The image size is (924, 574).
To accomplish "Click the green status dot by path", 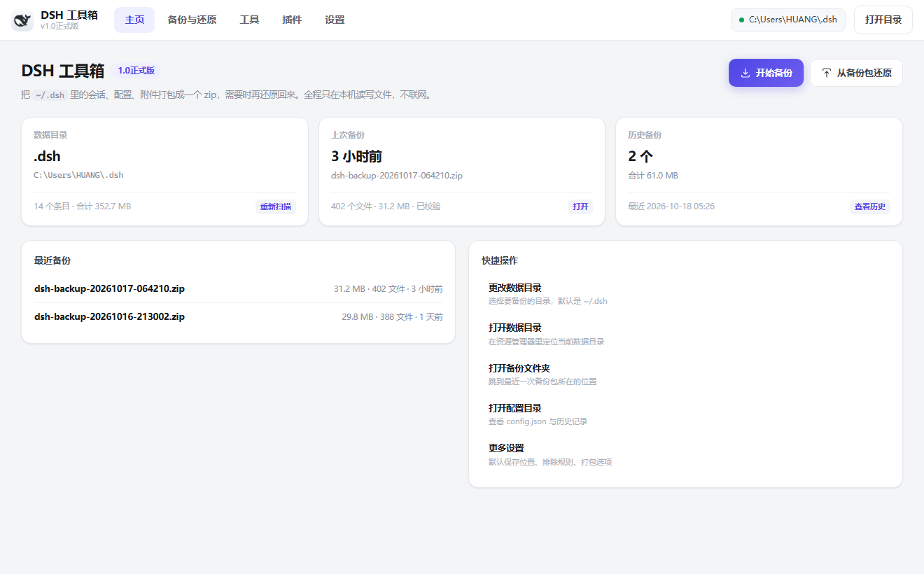I will click(741, 20).
